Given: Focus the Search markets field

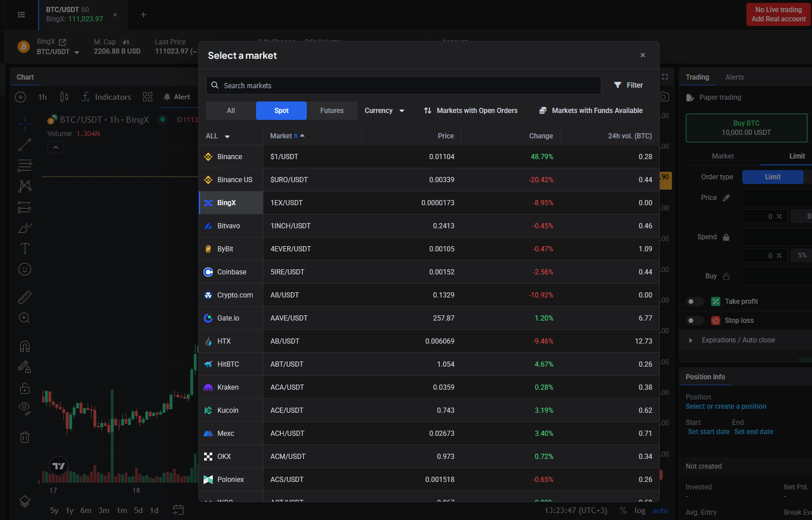Looking at the screenshot, I should click(404, 85).
